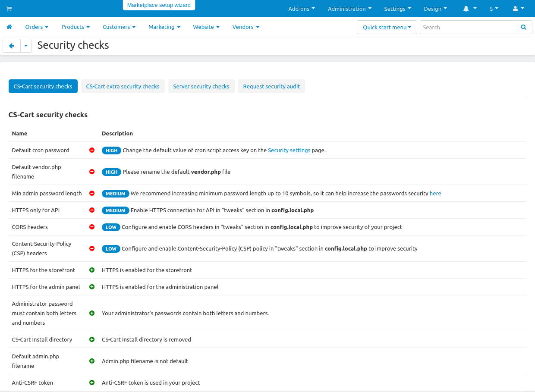Click the 'Security checks' page title
This screenshot has height=392, width=535.
(73, 45)
